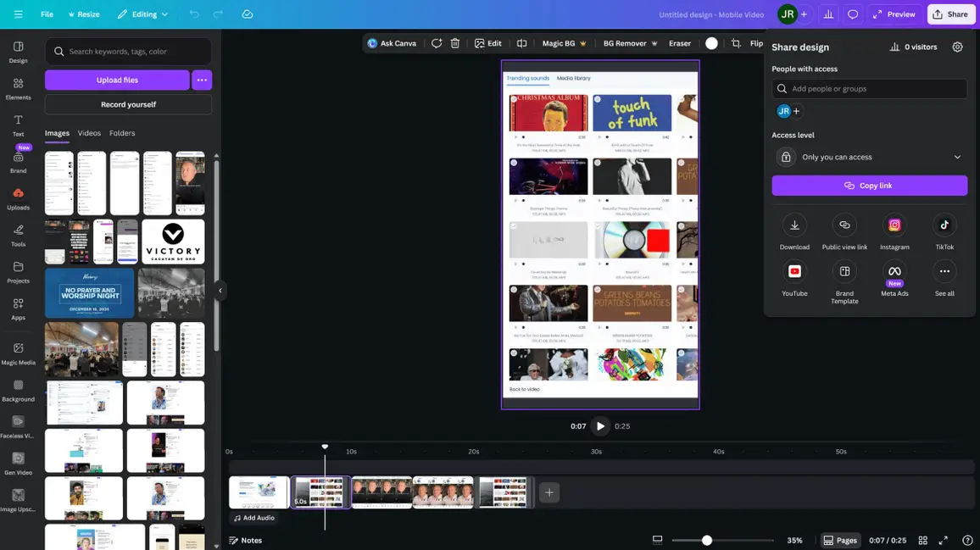The image size is (980, 550).
Task: Toggle the Pages view button
Action: tap(839, 540)
